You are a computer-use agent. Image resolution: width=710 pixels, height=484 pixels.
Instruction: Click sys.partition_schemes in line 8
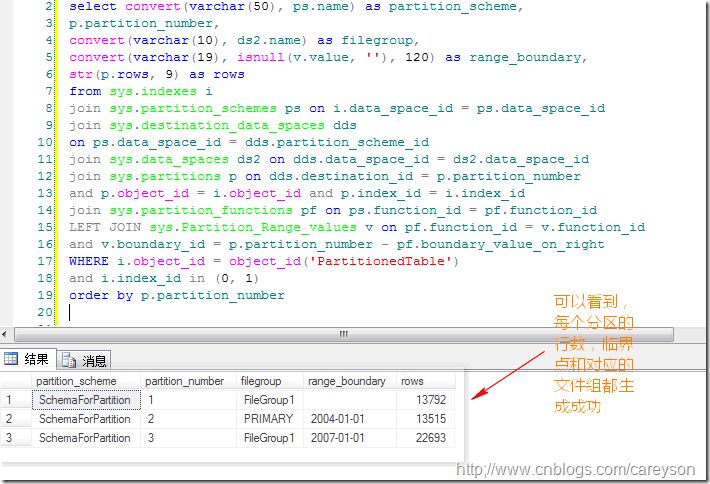click(192, 108)
